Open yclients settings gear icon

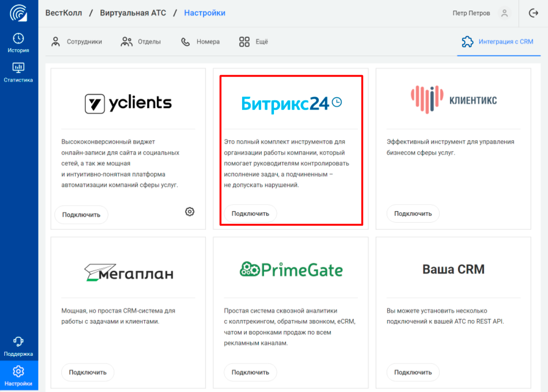[189, 212]
